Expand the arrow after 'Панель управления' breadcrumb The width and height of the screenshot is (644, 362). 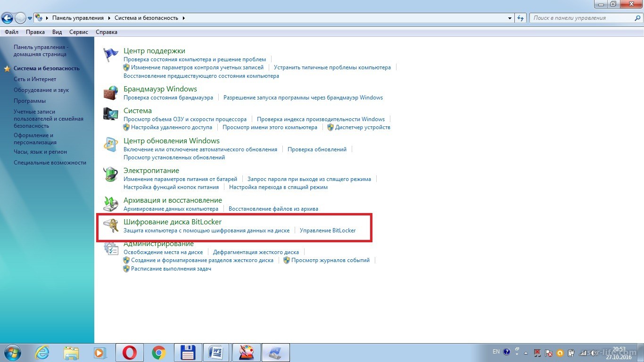[109, 18]
